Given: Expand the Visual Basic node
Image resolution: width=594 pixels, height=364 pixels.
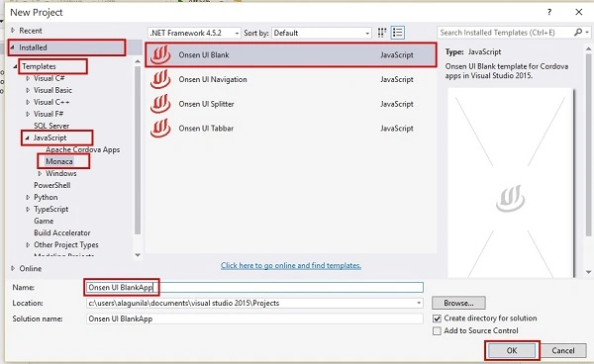Looking at the screenshot, I should click(x=28, y=90).
